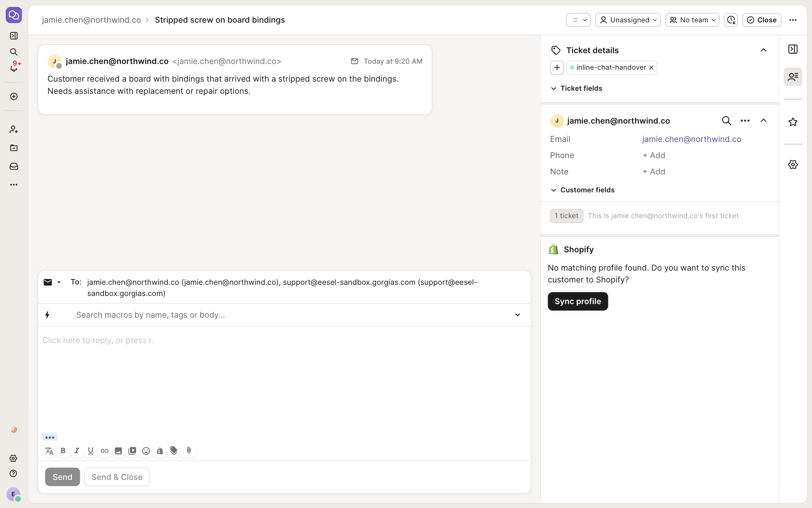
Task: Apply bold formatting in reply editor
Action: pyautogui.click(x=63, y=450)
